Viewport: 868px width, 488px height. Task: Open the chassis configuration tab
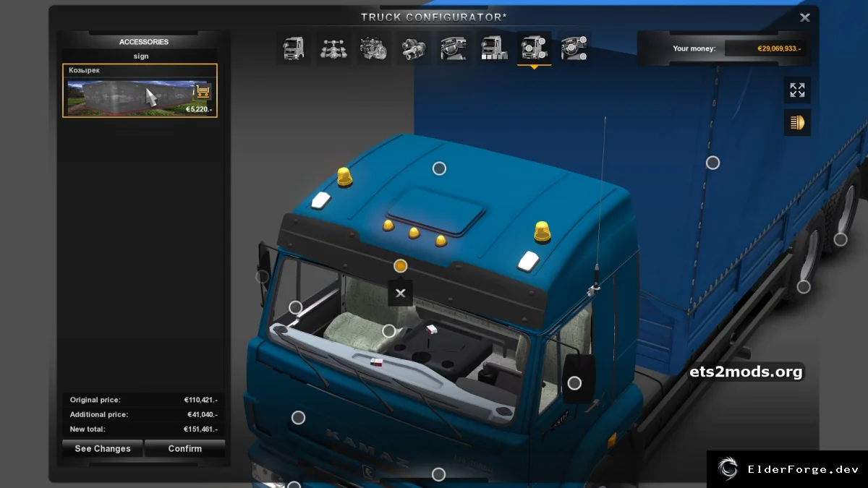pyautogui.click(x=333, y=48)
